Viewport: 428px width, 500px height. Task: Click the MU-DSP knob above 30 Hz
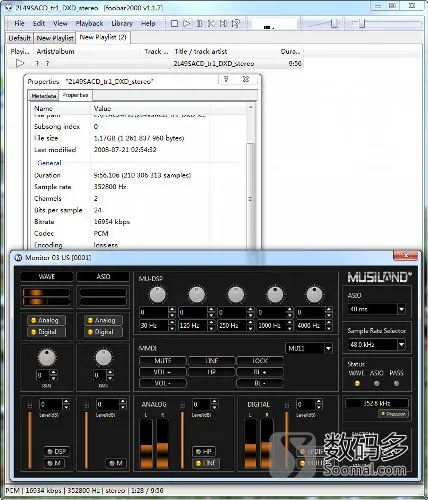click(158, 294)
